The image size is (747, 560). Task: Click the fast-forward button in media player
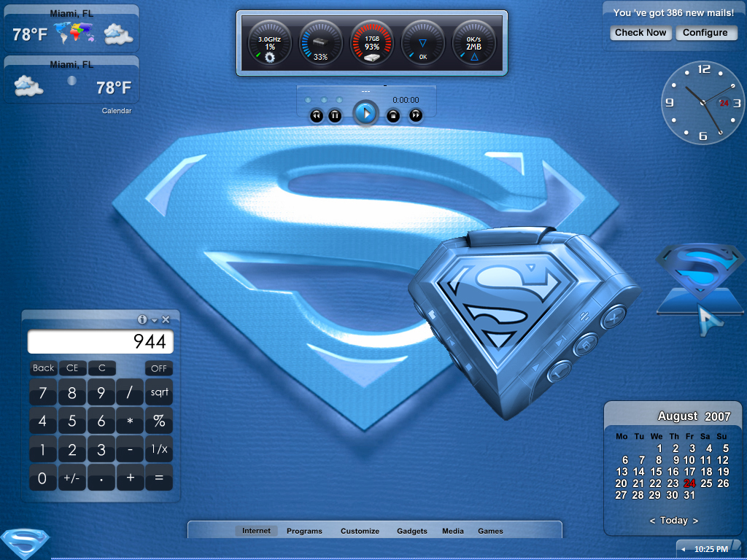[x=416, y=115]
